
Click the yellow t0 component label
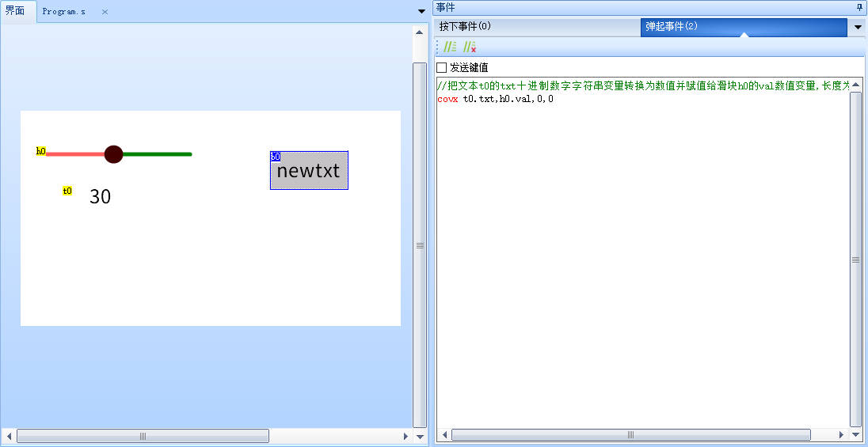pyautogui.click(x=67, y=191)
